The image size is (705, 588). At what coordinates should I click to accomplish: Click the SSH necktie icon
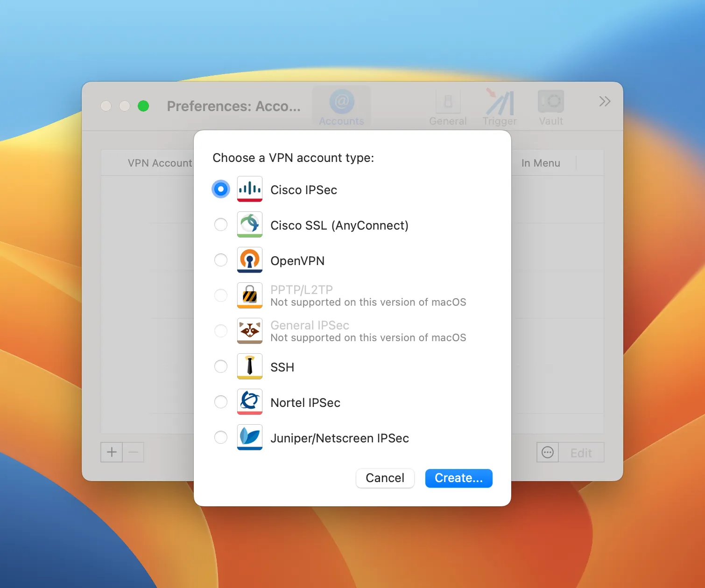click(x=250, y=366)
